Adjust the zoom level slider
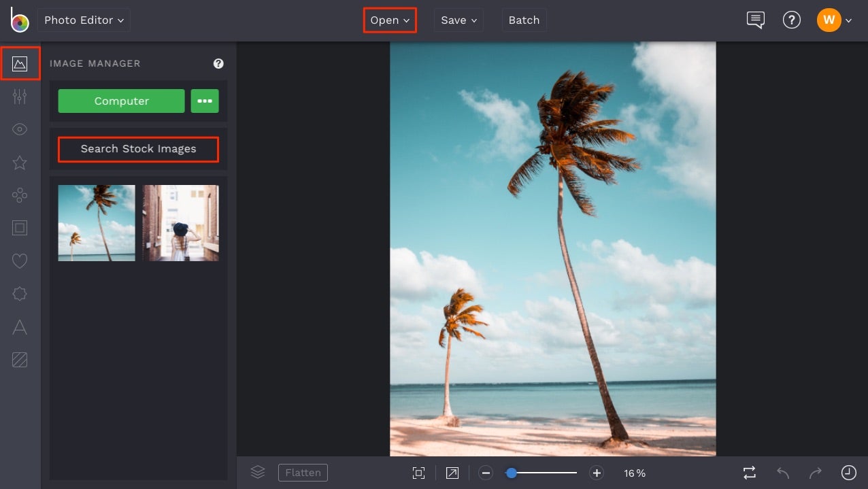 (512, 473)
